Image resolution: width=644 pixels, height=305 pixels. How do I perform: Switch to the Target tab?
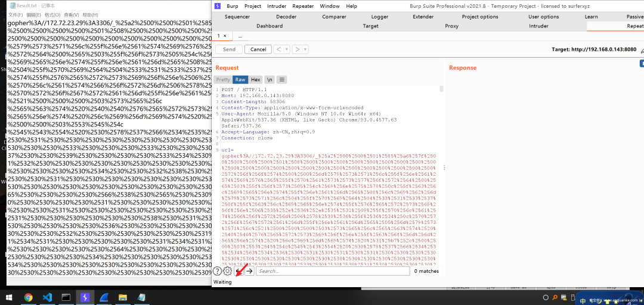tap(370, 26)
